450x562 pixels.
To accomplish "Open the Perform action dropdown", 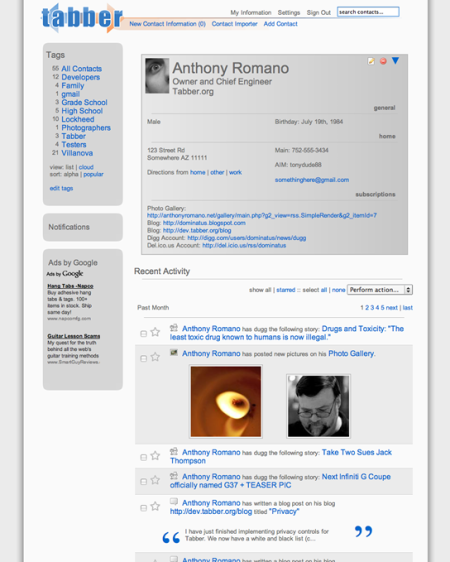I will pos(380,290).
